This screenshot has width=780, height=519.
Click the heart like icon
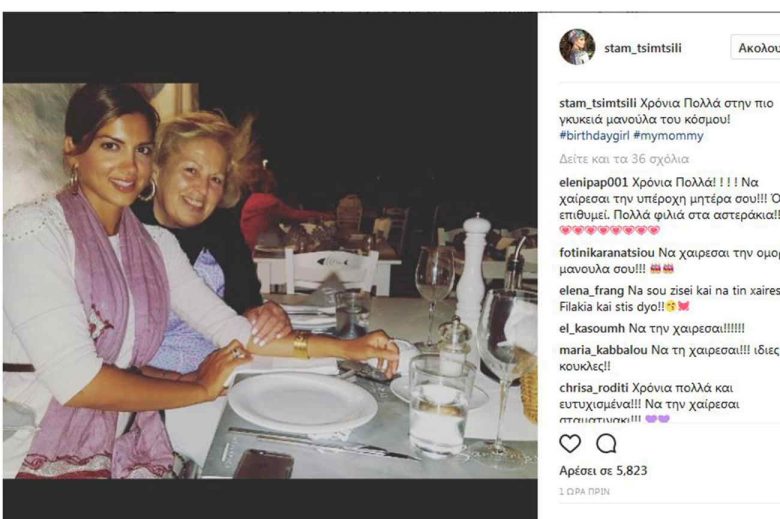pyautogui.click(x=570, y=443)
